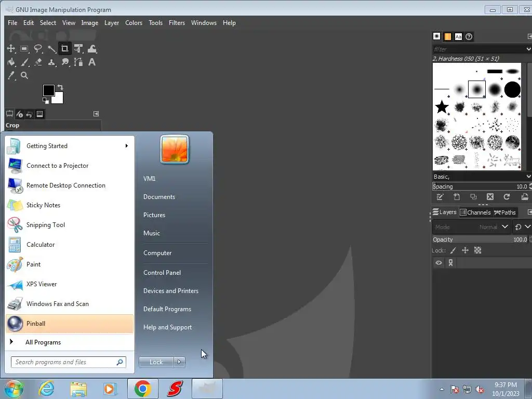Open the layer Mode Normal dropdown

point(472,227)
